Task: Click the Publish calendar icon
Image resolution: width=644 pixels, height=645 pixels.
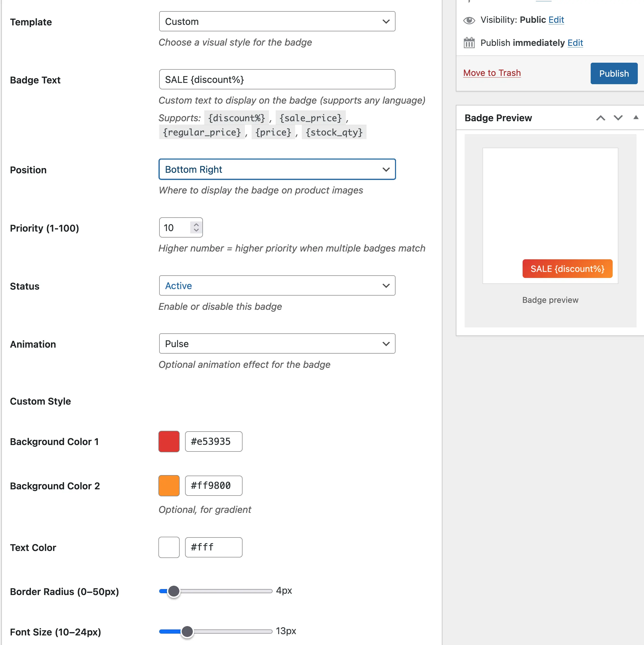Action: pyautogui.click(x=469, y=42)
